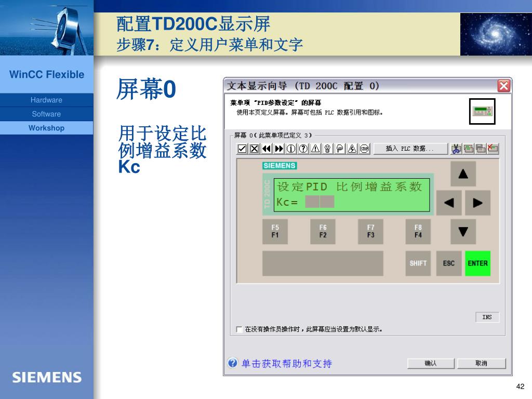Insert the STOP sign icon
The image size is (532, 399).
pos(364,149)
